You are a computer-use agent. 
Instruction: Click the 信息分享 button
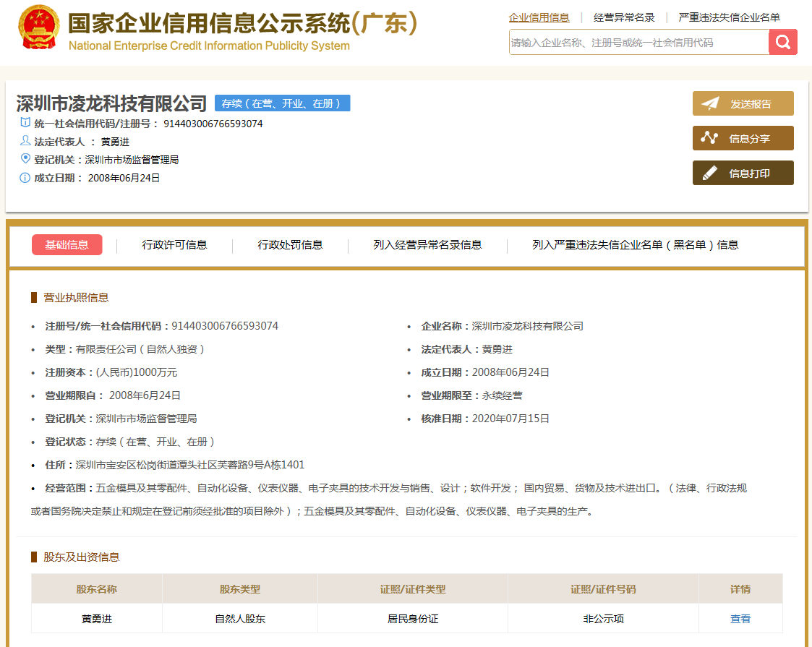(743, 138)
